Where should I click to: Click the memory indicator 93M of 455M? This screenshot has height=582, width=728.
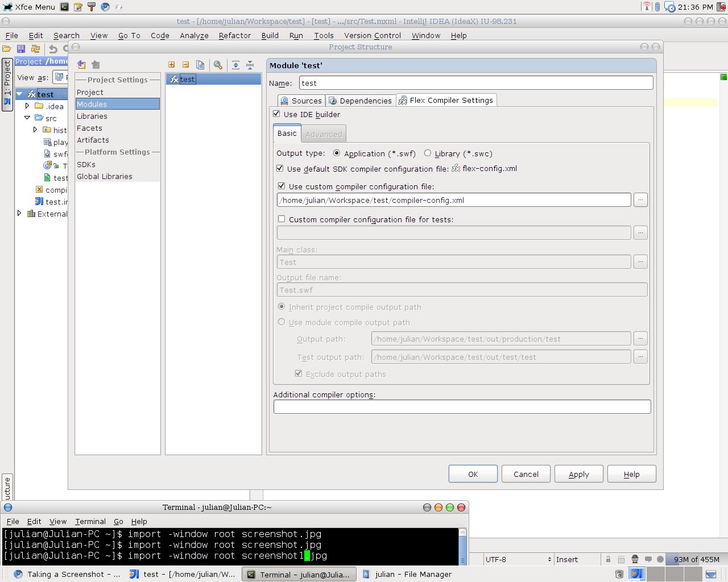(696, 559)
